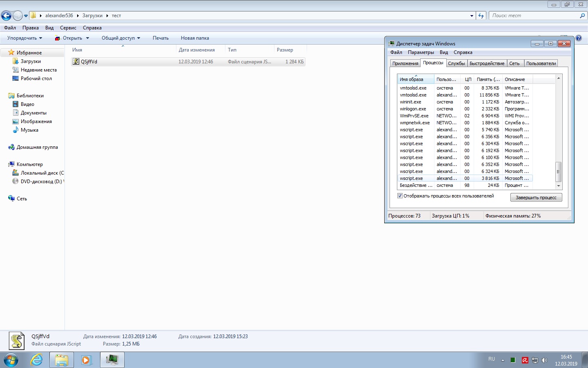Select the wininit.exe process row
Screen dimensions: 588x368
(465, 102)
